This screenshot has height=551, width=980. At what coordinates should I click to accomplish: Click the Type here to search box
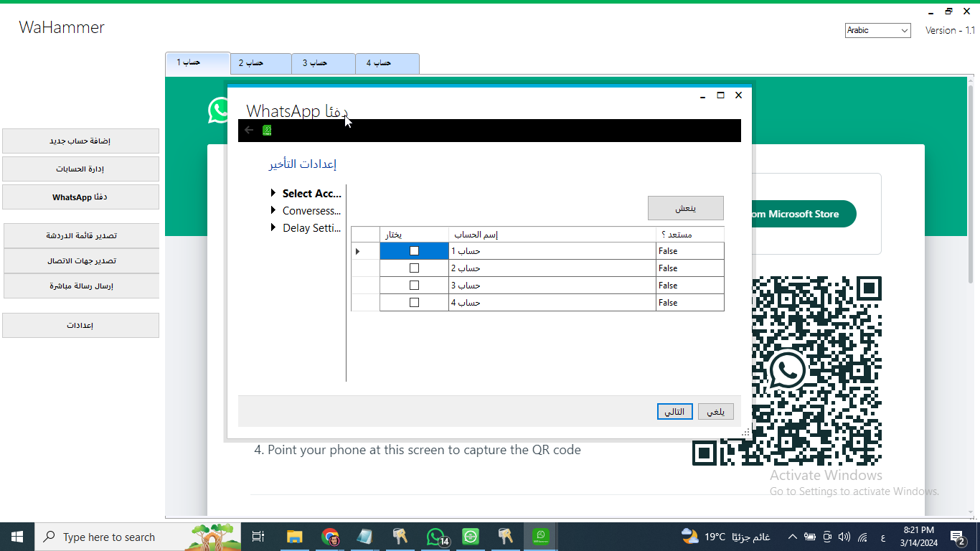click(x=109, y=537)
